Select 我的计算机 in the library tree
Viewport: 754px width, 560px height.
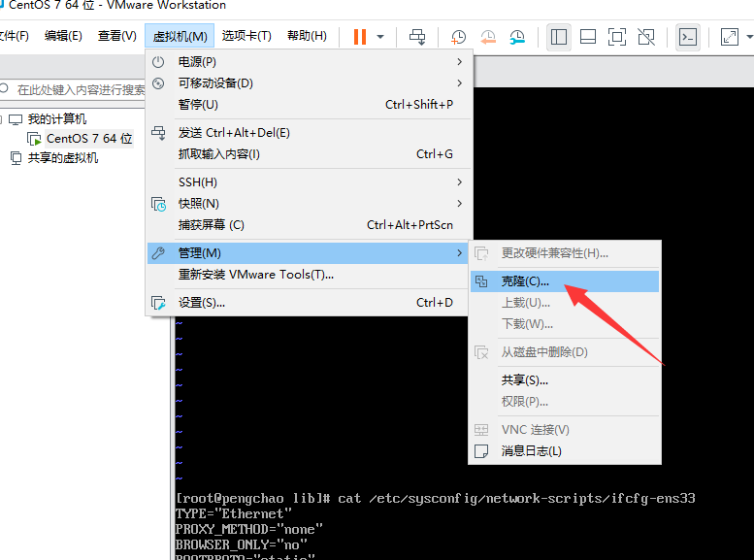coord(56,118)
